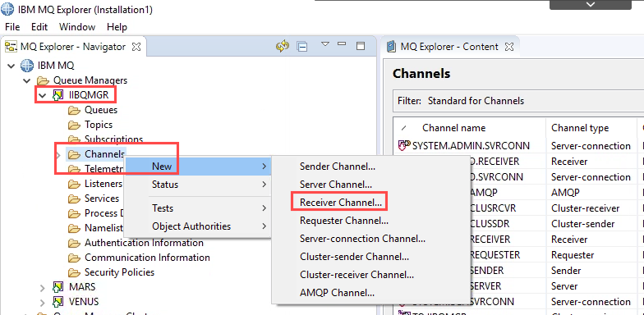Click the SYSTEM.ADMIN.SVRCONN channel icon
This screenshot has width=644, height=315.
[404, 145]
